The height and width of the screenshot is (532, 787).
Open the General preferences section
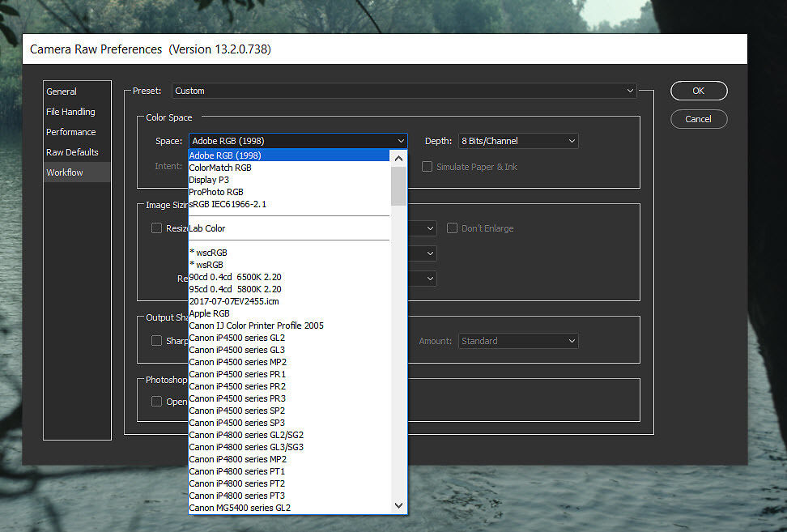(62, 92)
